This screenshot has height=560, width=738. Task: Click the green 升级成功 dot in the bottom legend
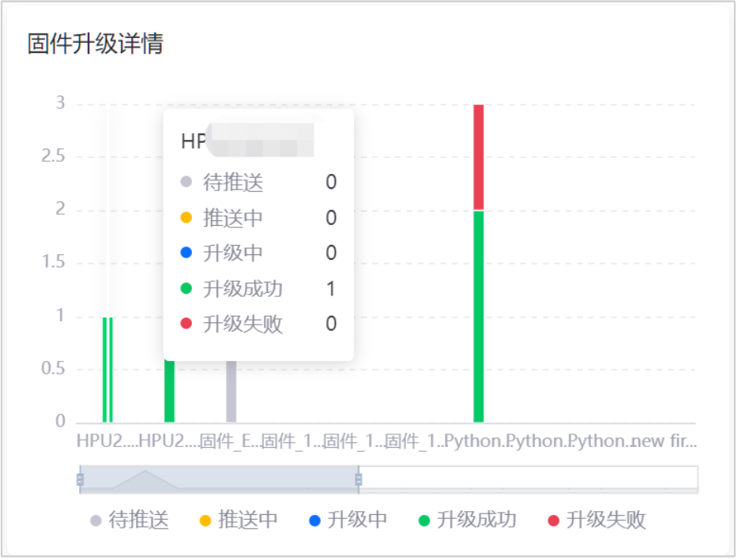point(424,520)
